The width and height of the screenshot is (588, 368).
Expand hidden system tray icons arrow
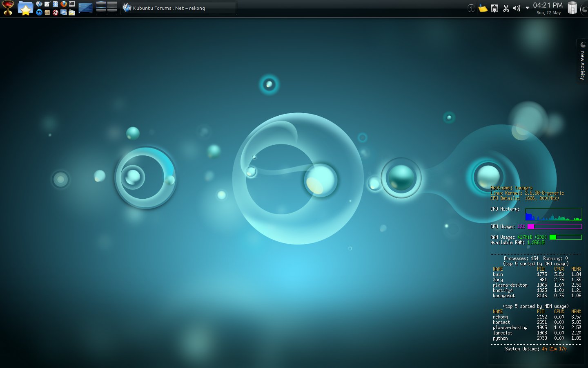pos(527,8)
